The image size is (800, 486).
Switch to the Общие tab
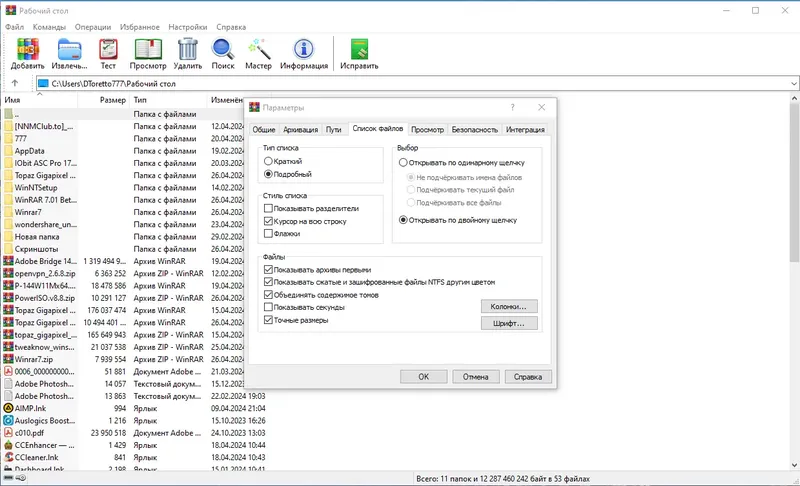coord(264,130)
